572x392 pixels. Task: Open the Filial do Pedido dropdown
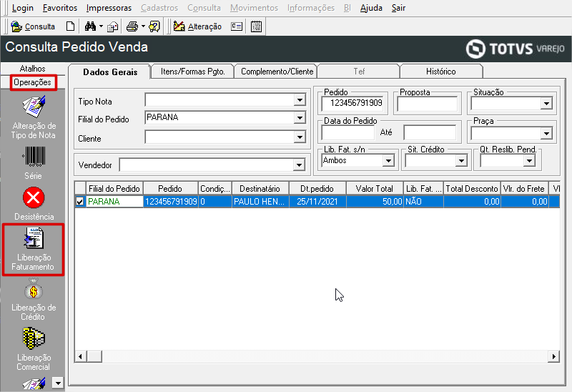[300, 117]
